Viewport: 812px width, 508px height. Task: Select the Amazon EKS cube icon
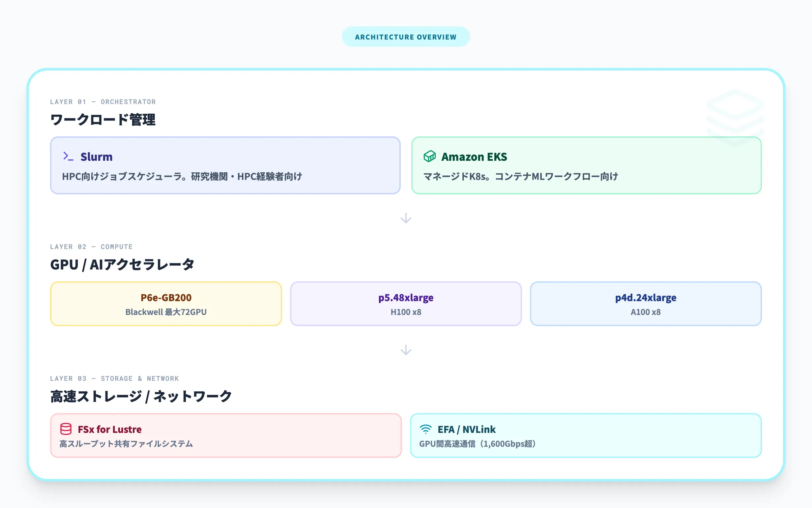pyautogui.click(x=429, y=156)
